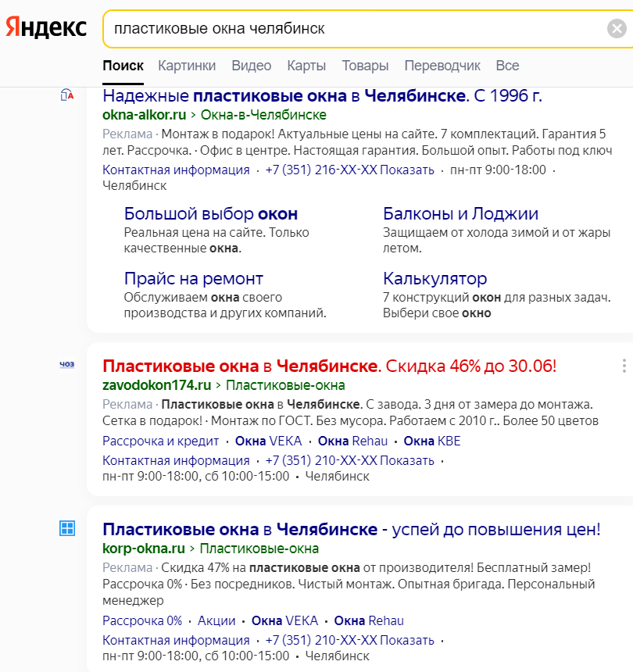Go to the Товары tab
The image size is (633, 672).
tap(365, 66)
